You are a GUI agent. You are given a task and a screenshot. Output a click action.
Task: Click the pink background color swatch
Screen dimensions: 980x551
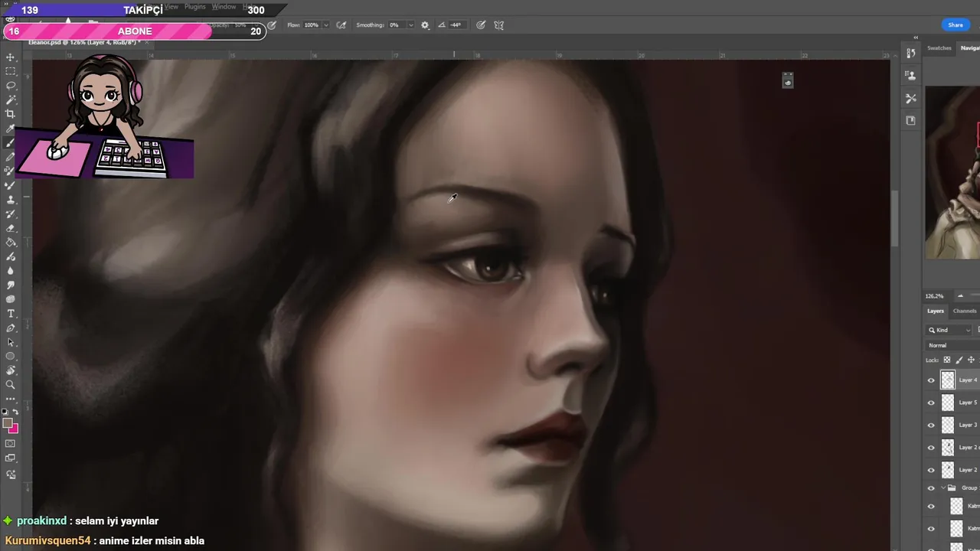point(14,429)
